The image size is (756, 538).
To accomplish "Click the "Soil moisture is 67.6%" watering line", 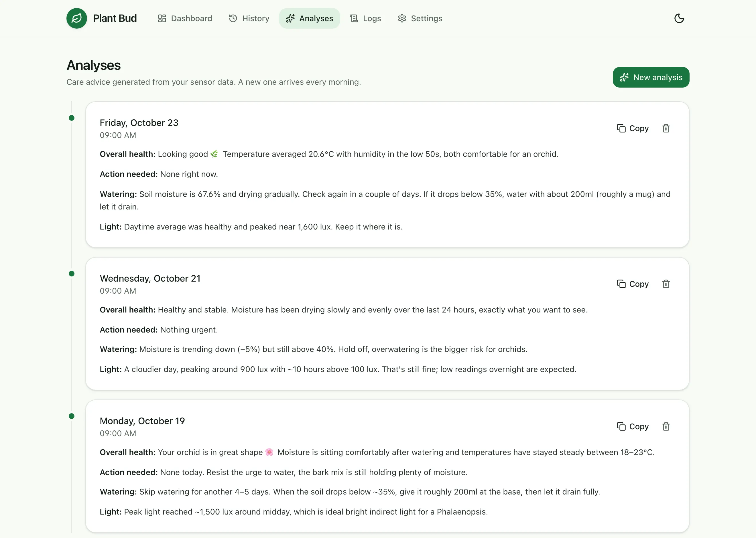I will pyautogui.click(x=385, y=200).
